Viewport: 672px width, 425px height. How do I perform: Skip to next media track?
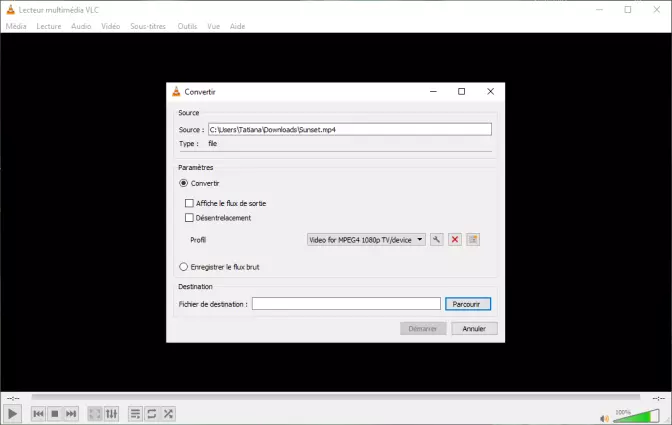point(71,414)
